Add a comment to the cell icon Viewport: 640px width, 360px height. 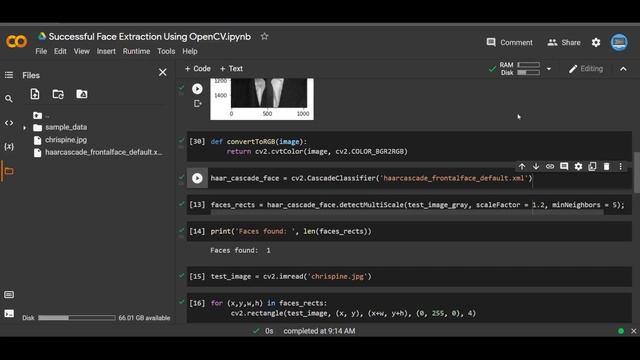coord(564,167)
